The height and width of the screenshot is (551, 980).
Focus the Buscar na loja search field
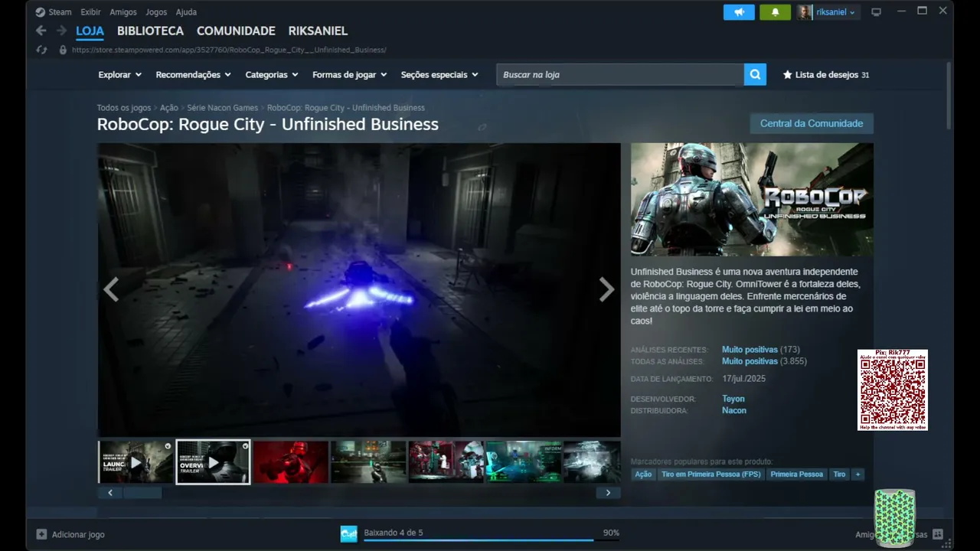[620, 75]
